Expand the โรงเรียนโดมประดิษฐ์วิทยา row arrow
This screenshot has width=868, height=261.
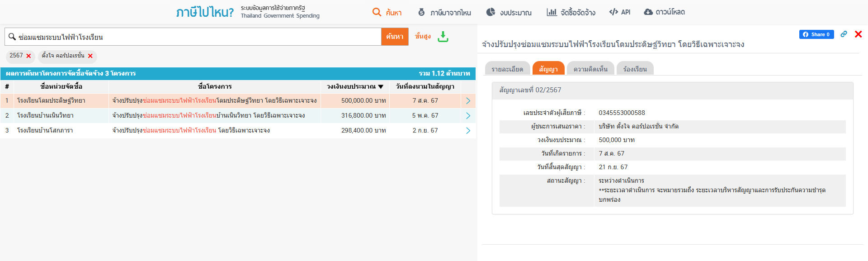pyautogui.click(x=468, y=101)
